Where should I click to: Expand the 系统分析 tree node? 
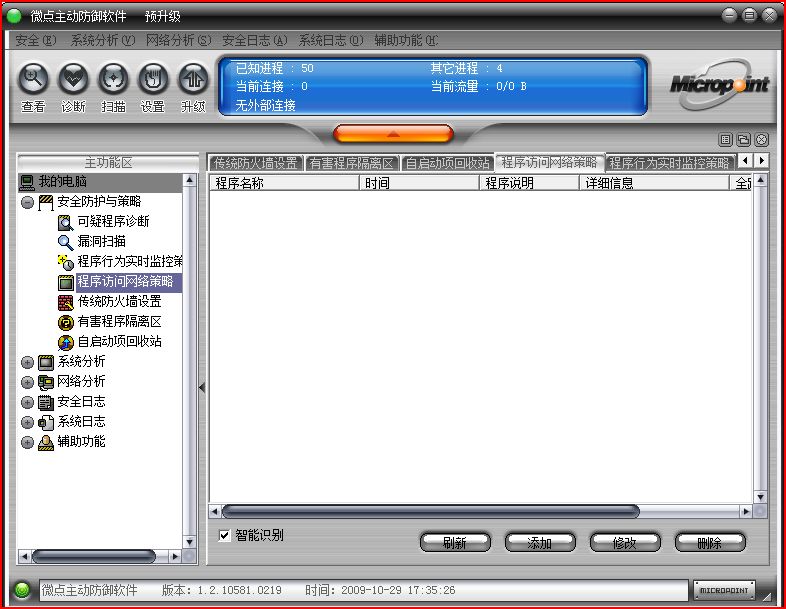27,362
